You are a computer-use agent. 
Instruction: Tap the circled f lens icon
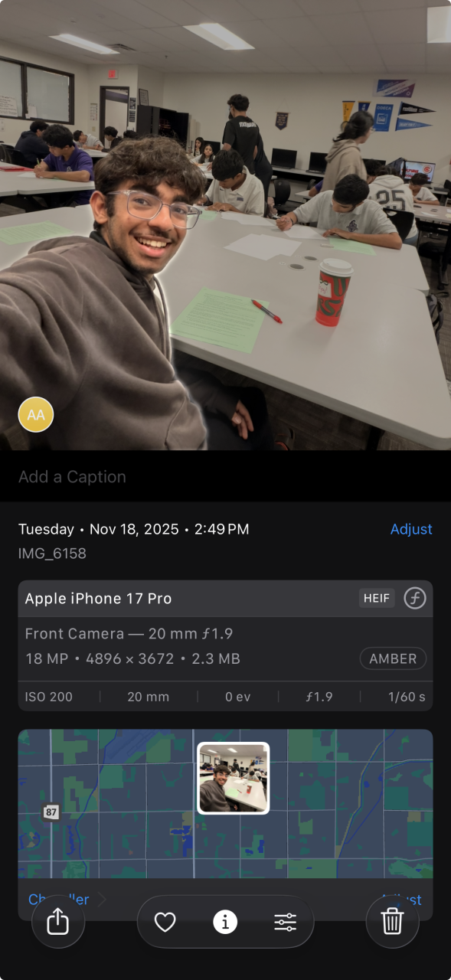click(x=415, y=599)
